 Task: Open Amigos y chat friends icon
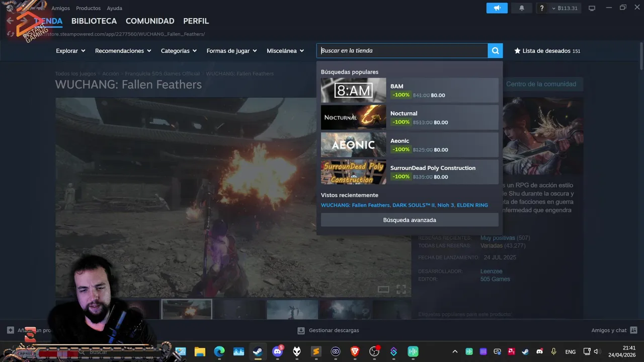633,330
